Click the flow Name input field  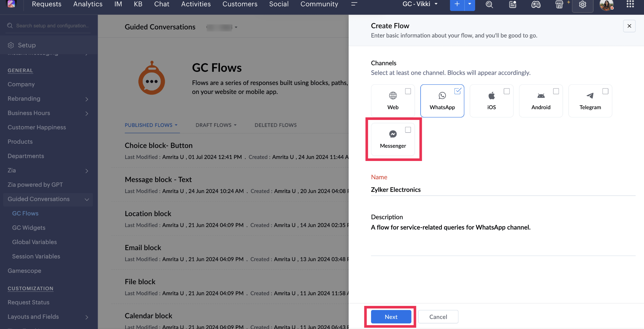click(503, 190)
